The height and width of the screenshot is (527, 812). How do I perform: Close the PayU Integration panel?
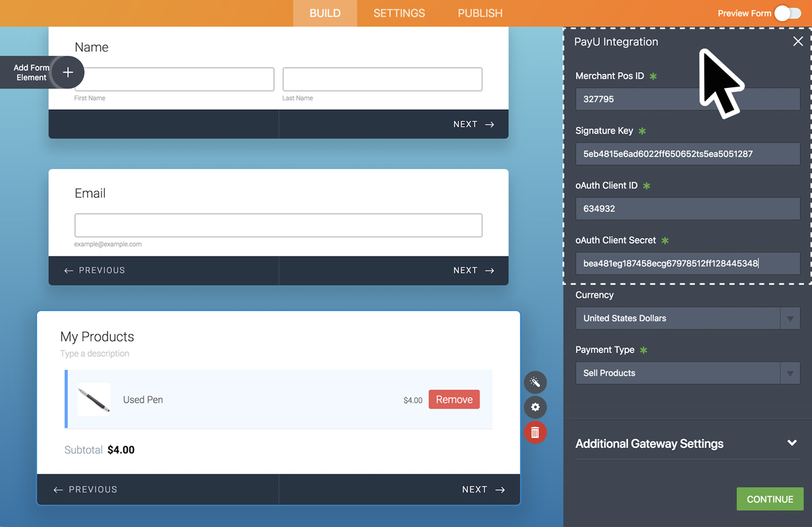tap(798, 42)
